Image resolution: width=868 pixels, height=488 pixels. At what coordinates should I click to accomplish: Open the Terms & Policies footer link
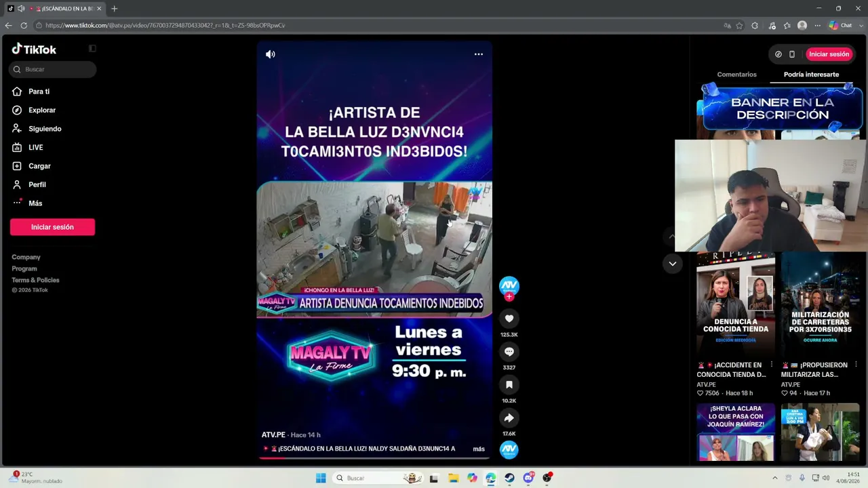[x=35, y=280]
